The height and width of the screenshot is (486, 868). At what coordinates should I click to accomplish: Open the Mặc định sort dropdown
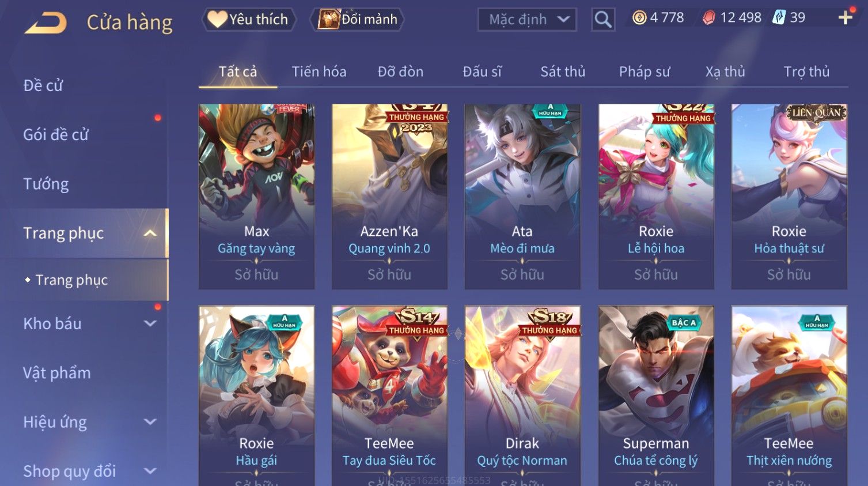coord(527,20)
